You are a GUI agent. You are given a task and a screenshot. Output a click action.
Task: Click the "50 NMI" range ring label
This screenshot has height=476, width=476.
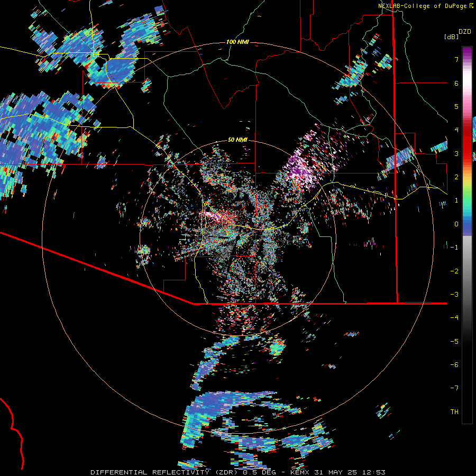(x=237, y=140)
